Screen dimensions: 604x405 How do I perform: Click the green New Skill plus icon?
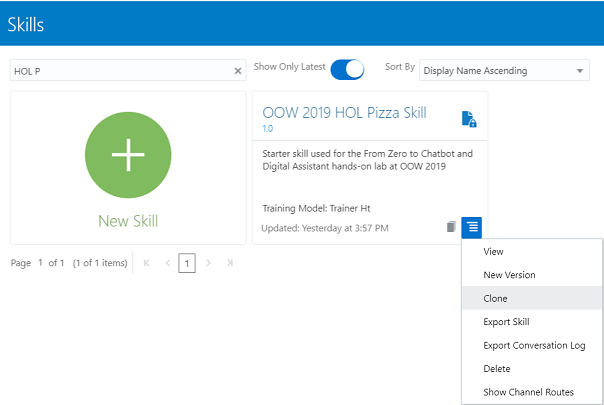pyautogui.click(x=128, y=155)
